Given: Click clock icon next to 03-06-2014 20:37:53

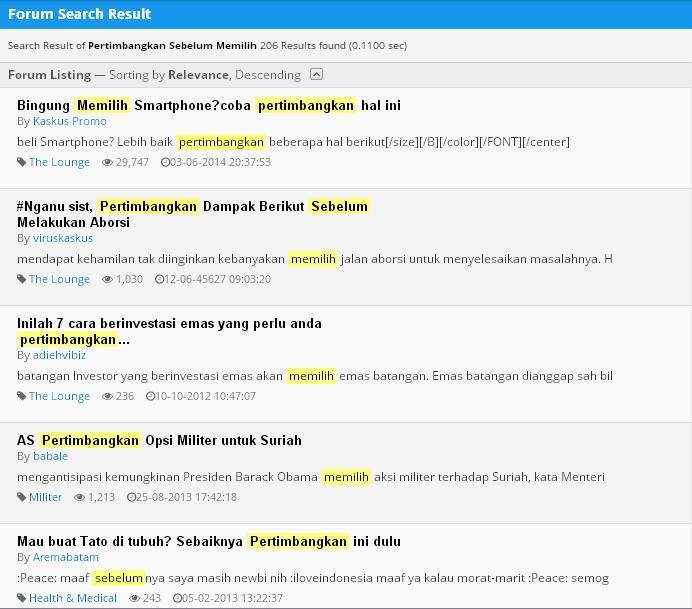Looking at the screenshot, I should [165, 162].
